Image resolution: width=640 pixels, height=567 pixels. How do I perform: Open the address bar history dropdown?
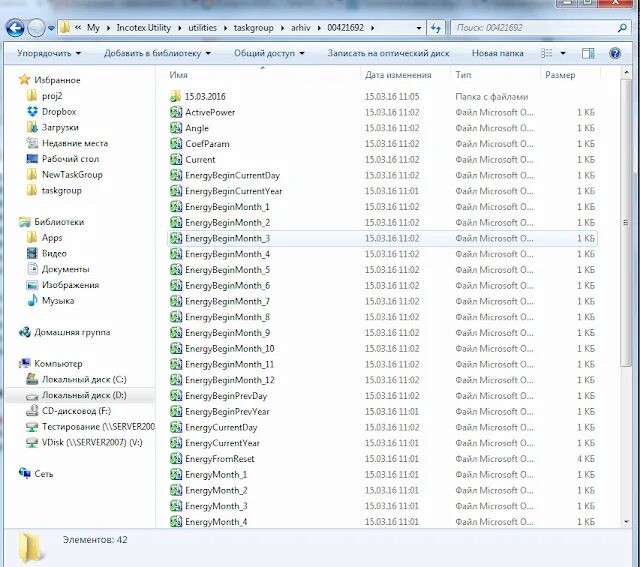419,28
